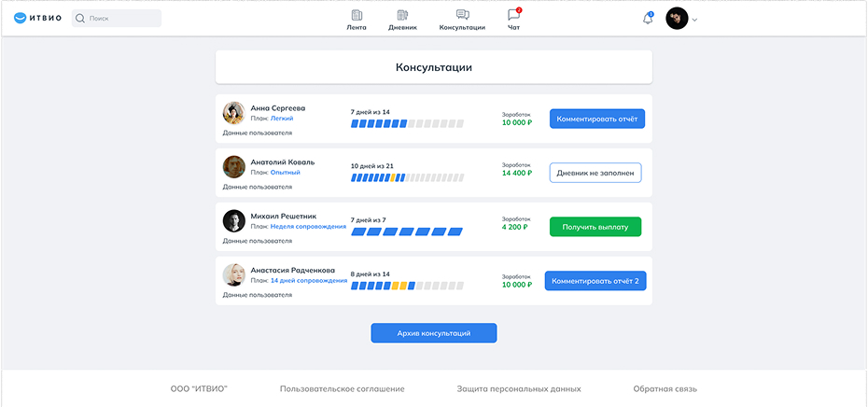Screen dimensions: 868x407
Task: Click the ООО "ИТВИО" footer text
Action: click(200, 388)
